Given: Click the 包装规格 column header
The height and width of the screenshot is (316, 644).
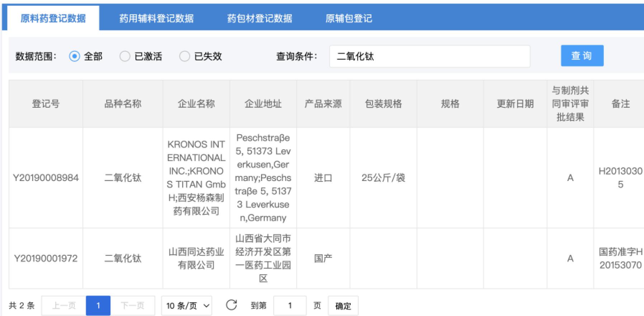Looking at the screenshot, I should [383, 104].
